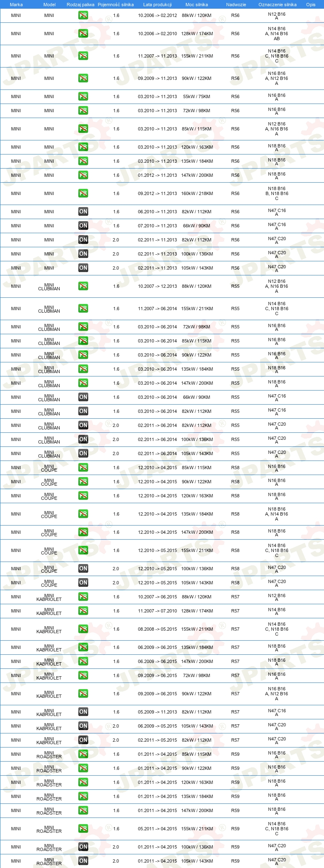Image resolution: width=324 pixels, height=868 pixels.
Task: Click the petrol icon in MINI 160kW / 218KM row
Action: tap(83, 193)
